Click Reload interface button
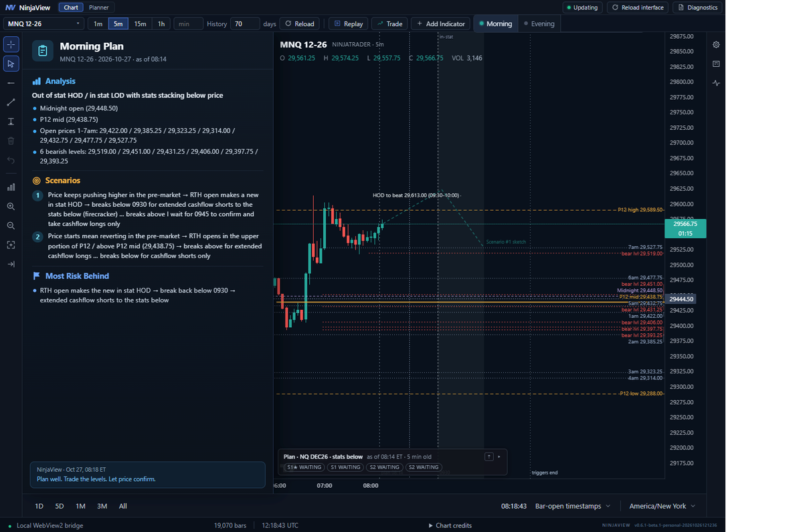The width and height of the screenshot is (803, 532). click(x=637, y=7)
